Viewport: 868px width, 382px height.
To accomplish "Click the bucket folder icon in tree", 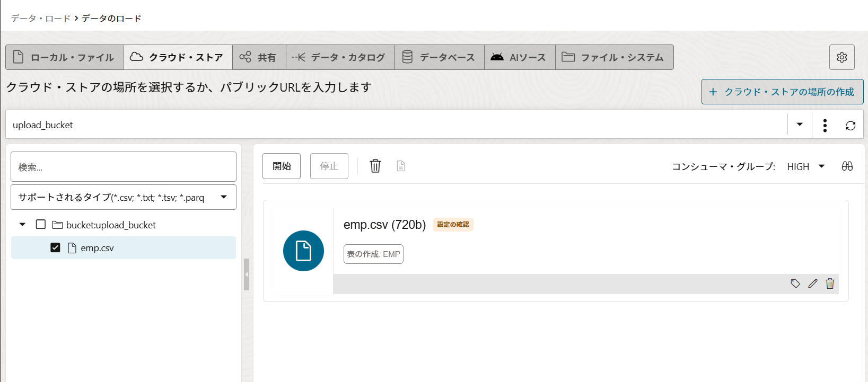I will tap(58, 225).
